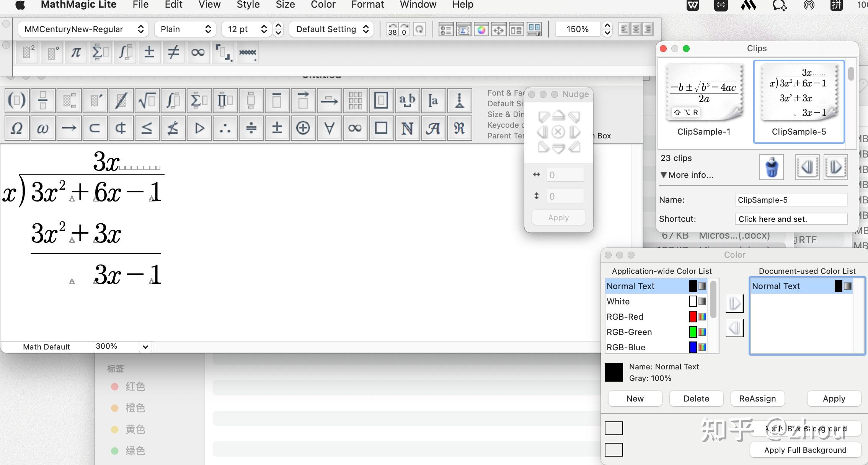Insert a square root template

tap(147, 101)
